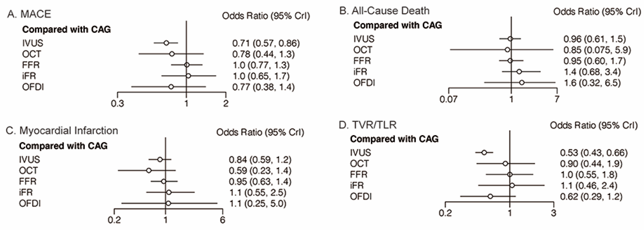Click the FFR row label in Myocardial Infarction panel
Viewport: 644px width, 230px height.
[28, 181]
